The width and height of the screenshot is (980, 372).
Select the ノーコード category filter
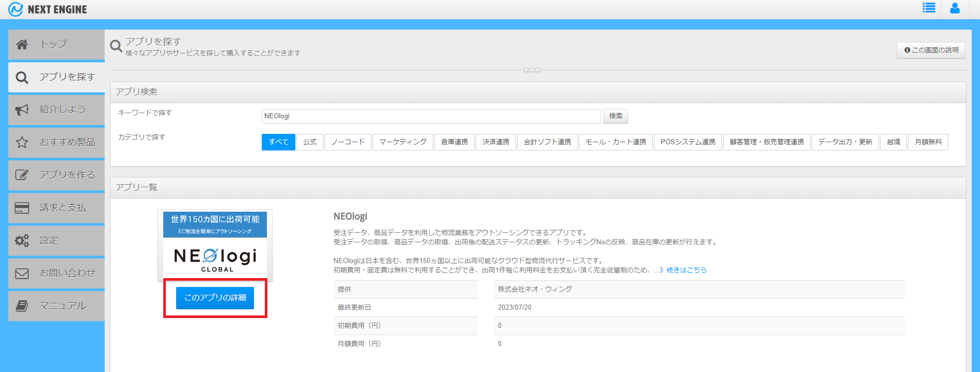click(x=348, y=142)
